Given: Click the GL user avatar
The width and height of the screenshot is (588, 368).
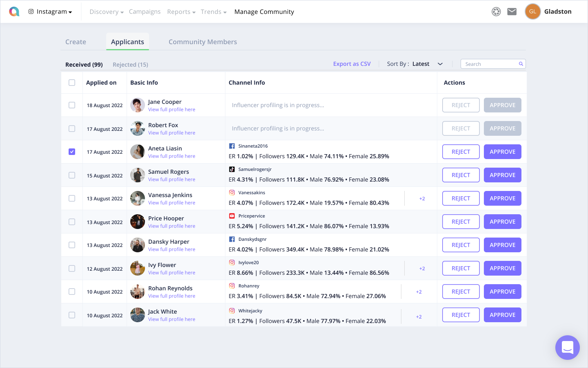Looking at the screenshot, I should [x=533, y=11].
